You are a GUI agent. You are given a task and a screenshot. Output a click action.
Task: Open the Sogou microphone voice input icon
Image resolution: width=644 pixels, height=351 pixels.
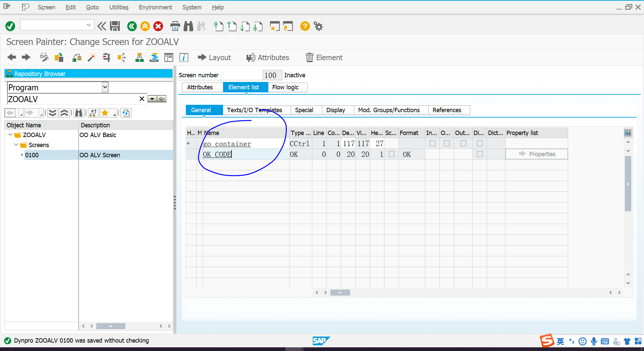pyautogui.click(x=593, y=341)
